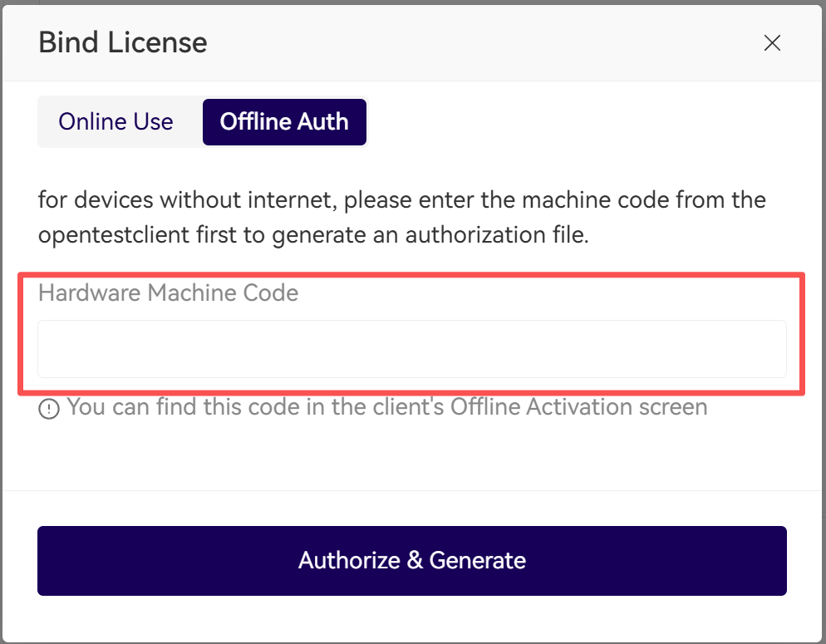Click the info icon beside the hint
The height and width of the screenshot is (644, 826).
(49, 409)
